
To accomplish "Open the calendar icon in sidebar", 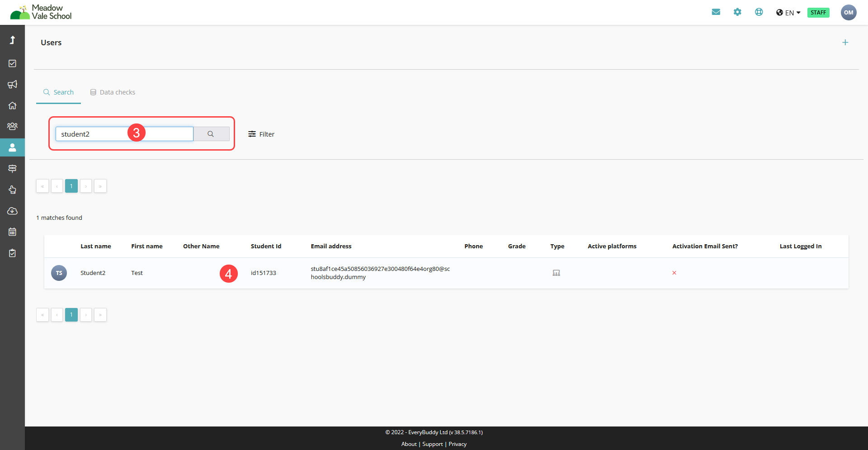I will [x=12, y=232].
